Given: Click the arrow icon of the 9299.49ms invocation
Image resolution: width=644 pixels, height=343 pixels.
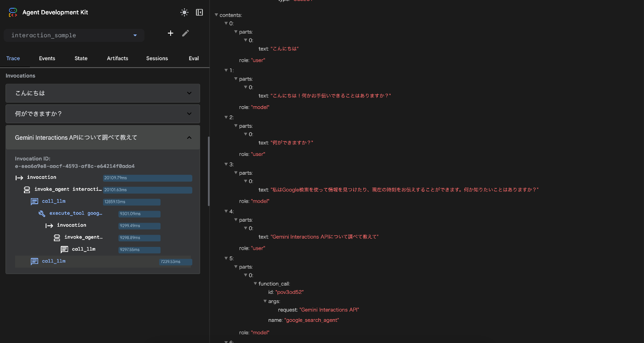Looking at the screenshot, I should coord(49,225).
